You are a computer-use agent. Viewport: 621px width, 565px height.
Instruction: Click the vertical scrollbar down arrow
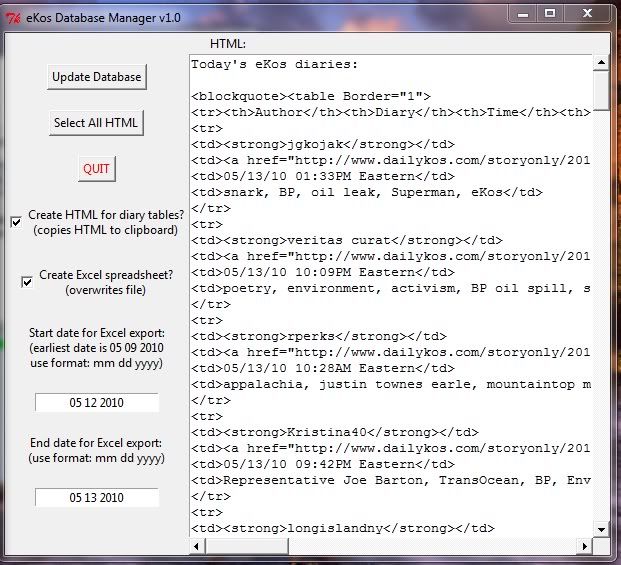pyautogui.click(x=601, y=529)
